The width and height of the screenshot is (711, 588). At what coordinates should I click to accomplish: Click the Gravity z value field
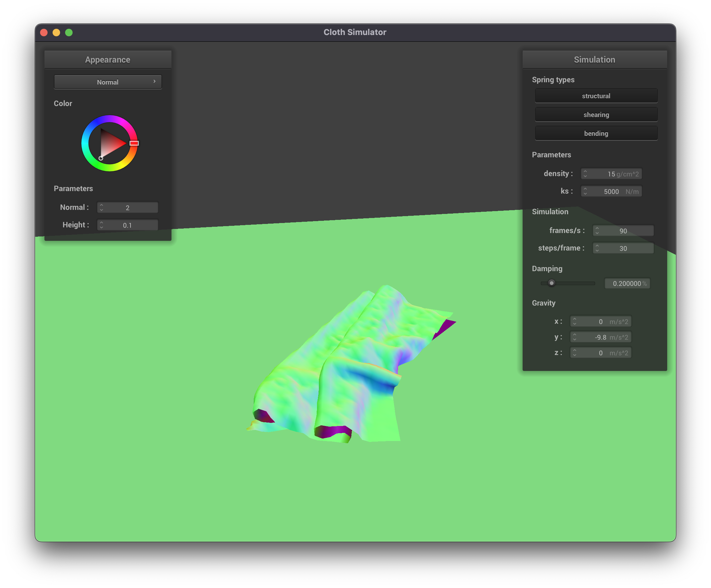[601, 353]
